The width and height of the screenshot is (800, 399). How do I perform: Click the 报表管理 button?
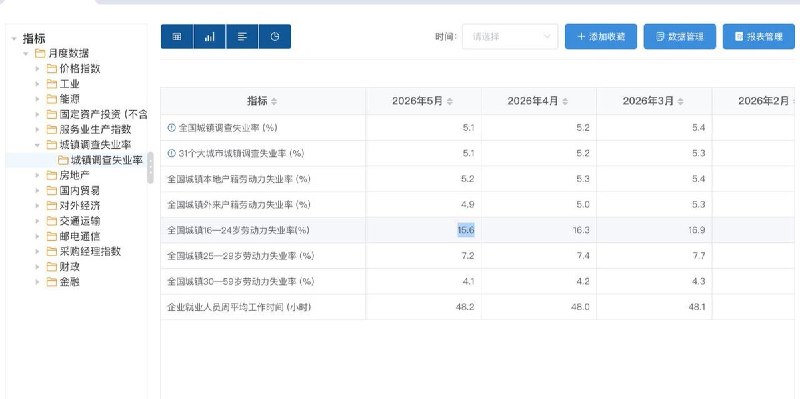759,37
